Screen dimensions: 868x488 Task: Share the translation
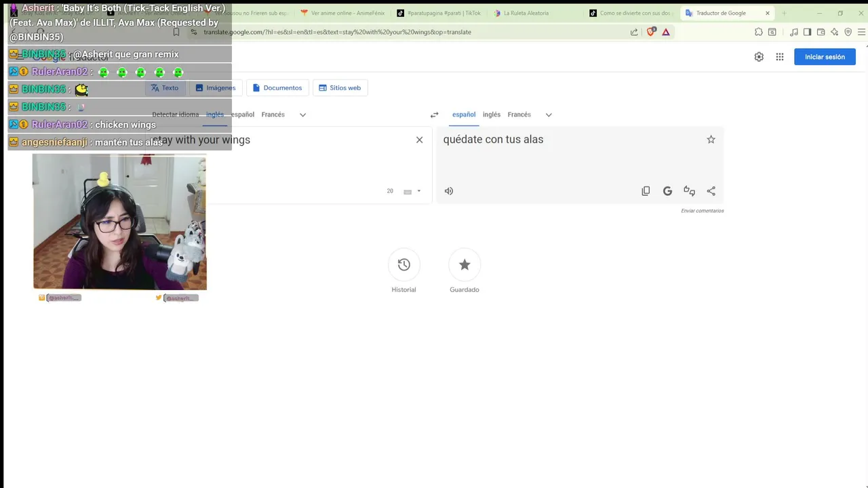click(x=711, y=191)
